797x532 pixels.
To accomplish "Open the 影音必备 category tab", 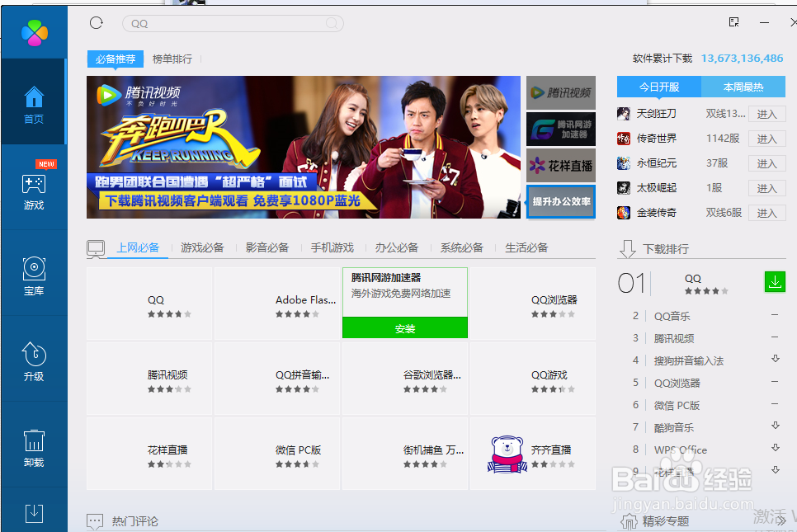I will [x=266, y=247].
